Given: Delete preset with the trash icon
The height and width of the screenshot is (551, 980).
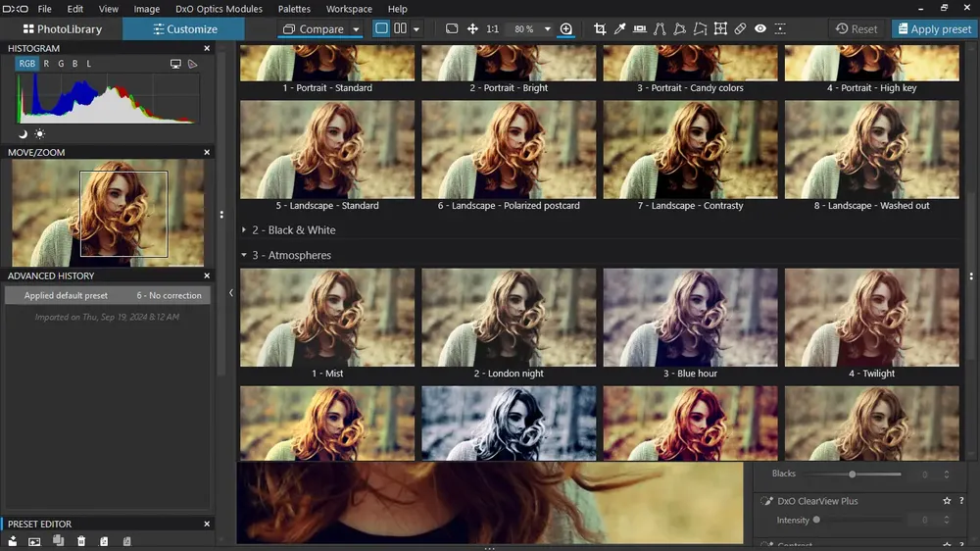Looking at the screenshot, I should 81,541.
